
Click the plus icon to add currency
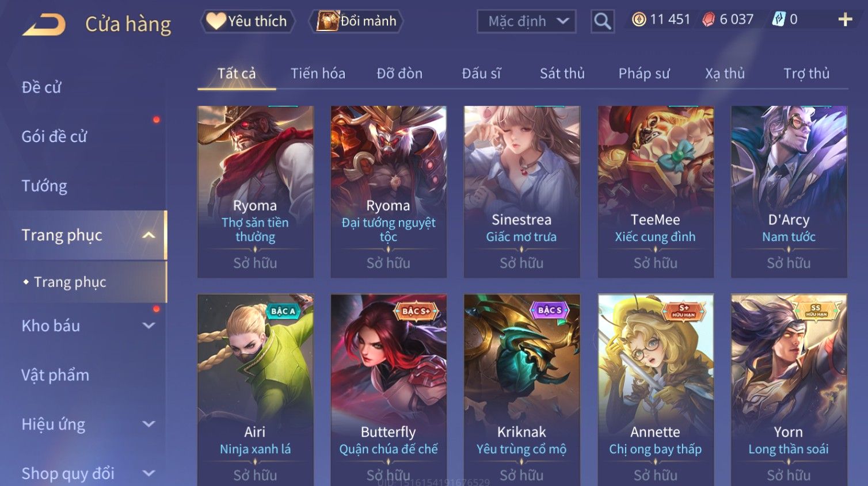tap(844, 20)
